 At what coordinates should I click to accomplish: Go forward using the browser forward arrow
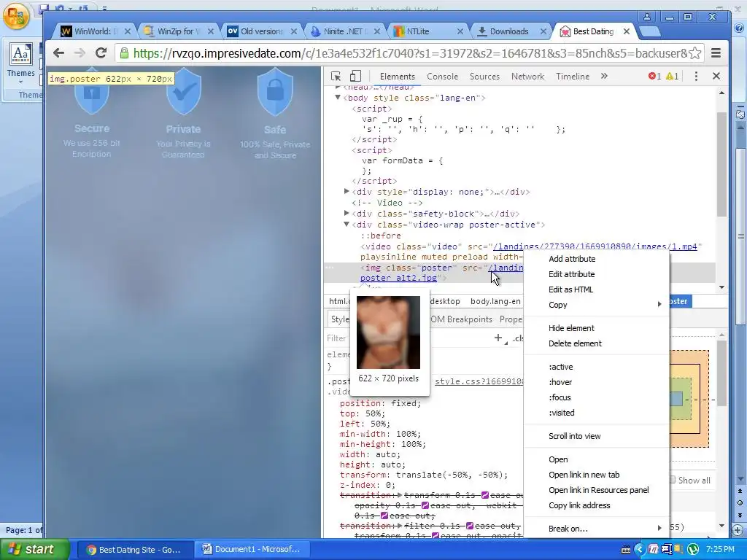tap(80, 52)
